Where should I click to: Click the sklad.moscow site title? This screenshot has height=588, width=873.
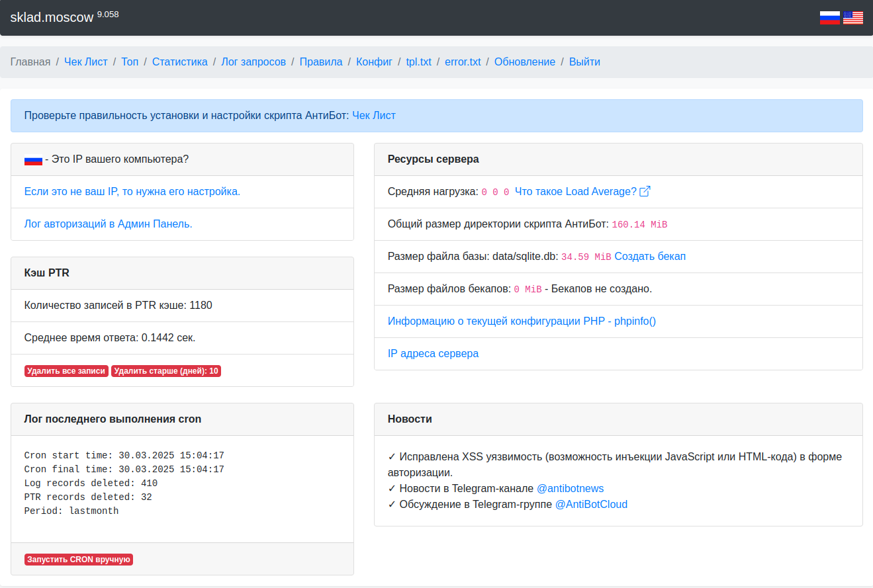click(52, 18)
